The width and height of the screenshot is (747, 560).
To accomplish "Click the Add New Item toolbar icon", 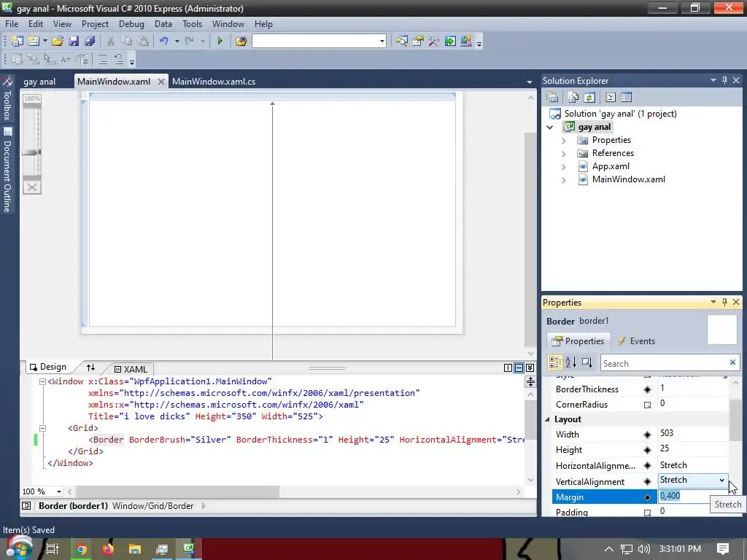I will 34,41.
